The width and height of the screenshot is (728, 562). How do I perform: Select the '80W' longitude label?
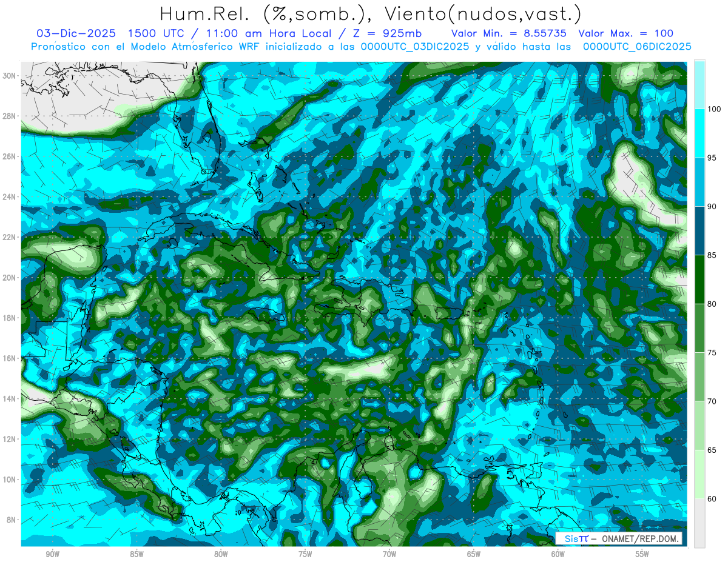coord(221,555)
